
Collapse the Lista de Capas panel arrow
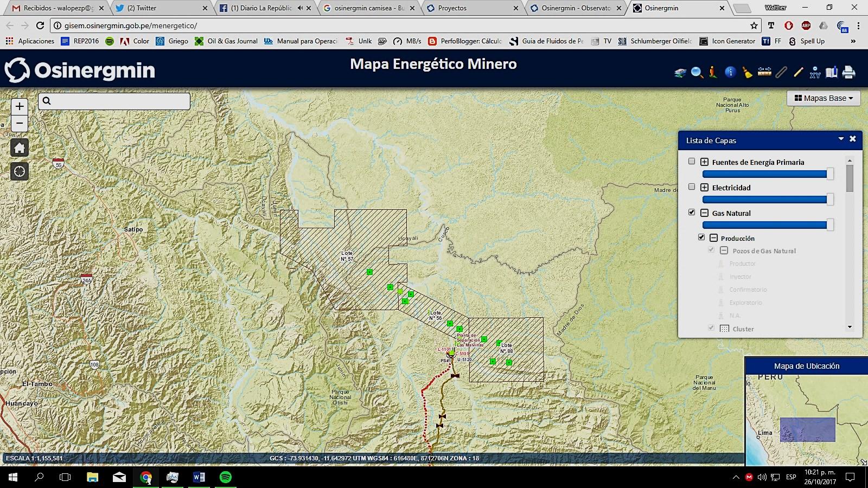(841, 139)
